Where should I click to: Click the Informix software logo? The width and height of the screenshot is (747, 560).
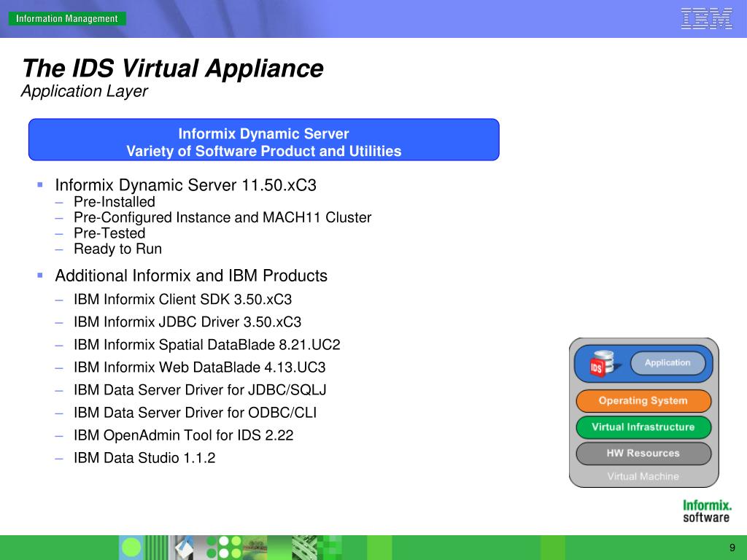coord(706,511)
